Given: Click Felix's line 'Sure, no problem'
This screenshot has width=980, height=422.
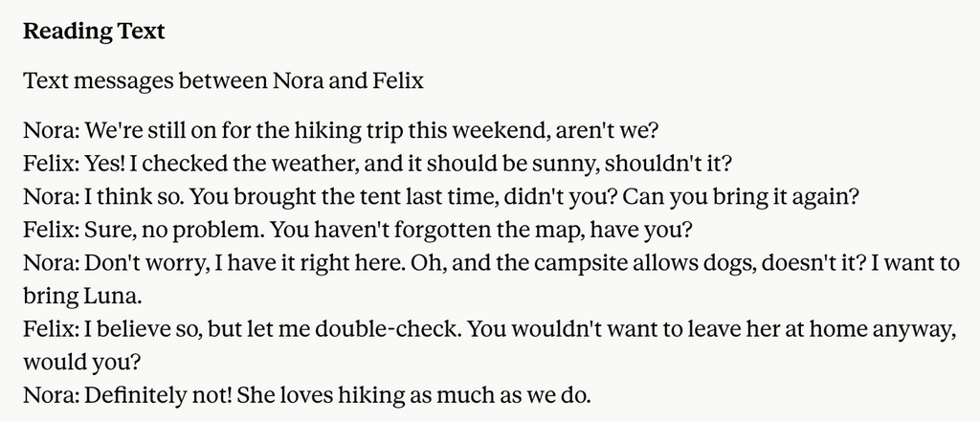Looking at the screenshot, I should [x=358, y=230].
